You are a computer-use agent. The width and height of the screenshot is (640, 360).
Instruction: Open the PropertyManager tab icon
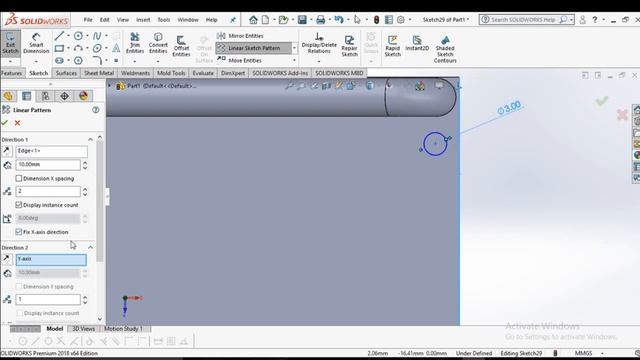click(x=27, y=96)
